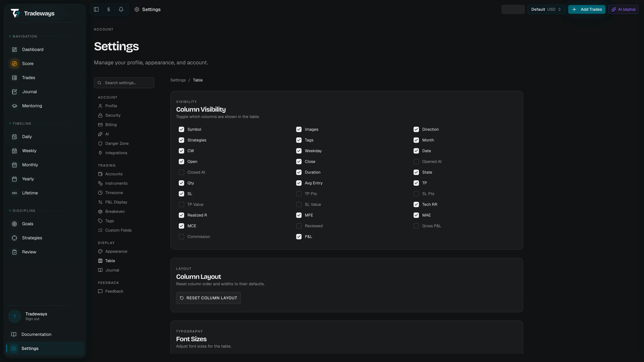The height and width of the screenshot is (362, 644).
Task: Open the Default USD account dropdown
Action: [546, 10]
